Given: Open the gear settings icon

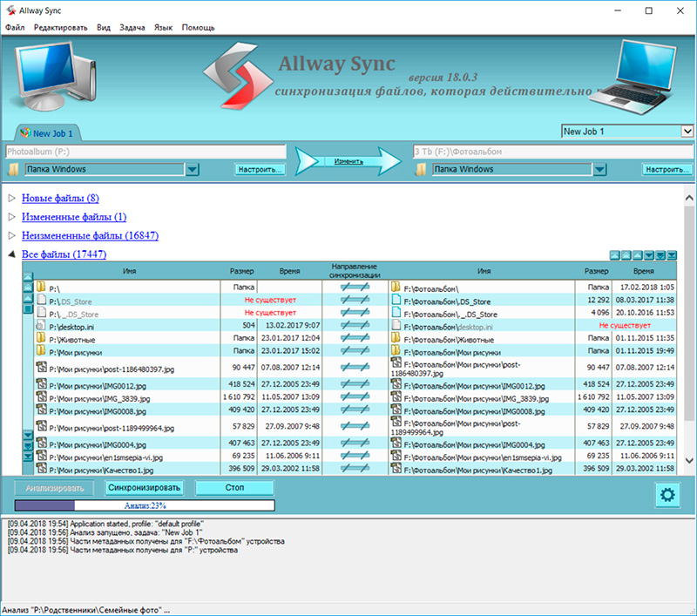Looking at the screenshot, I should 668,495.
